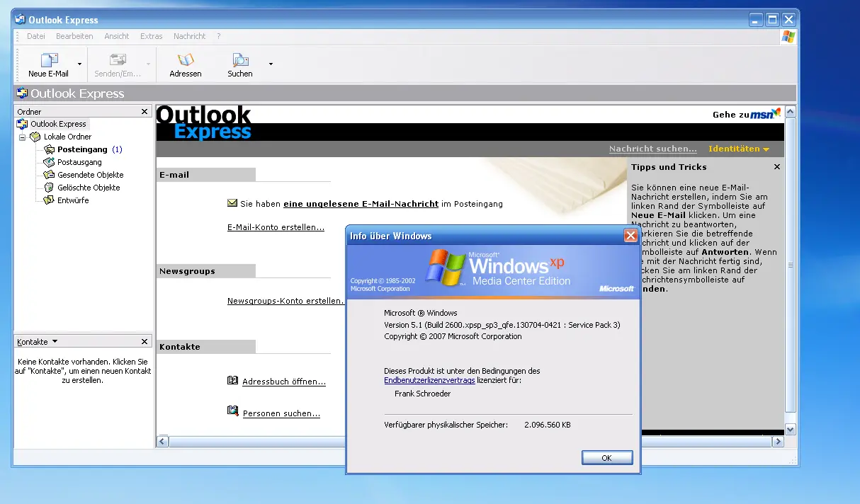The width and height of the screenshot is (860, 504).
Task: Click the Postausgang outbox icon
Action: click(x=49, y=162)
